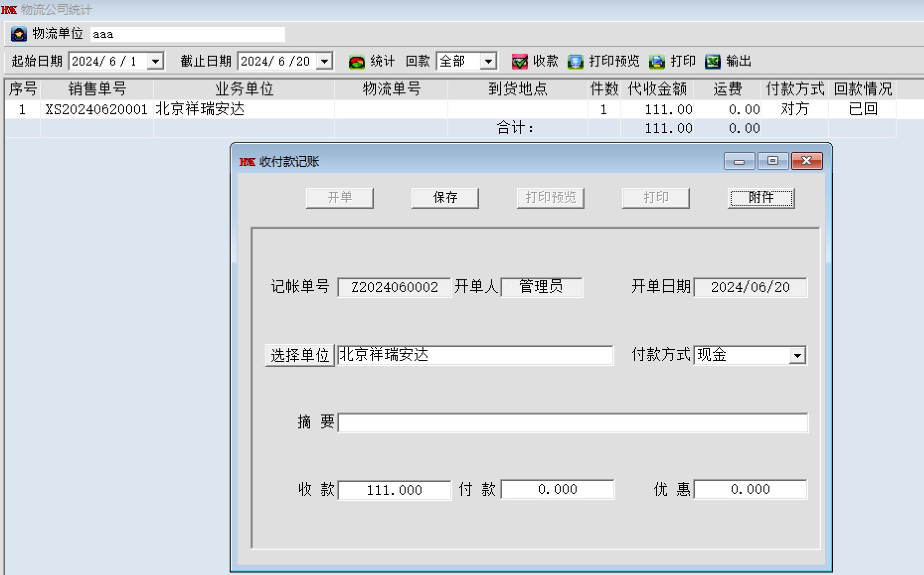Screen dimensions: 924x575
Task: Click the 统计 toolbar label
Action: (382, 61)
